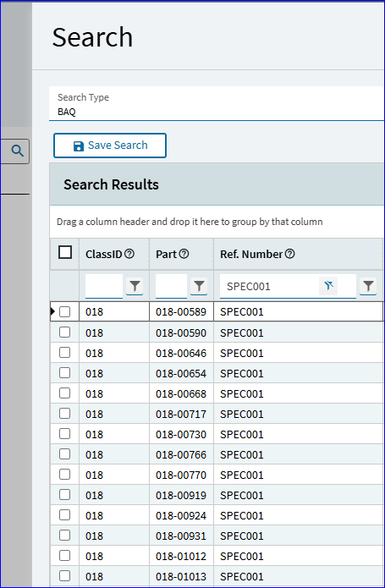Open the Ref. Number help icon
This screenshot has height=588, width=385.
[x=289, y=254]
